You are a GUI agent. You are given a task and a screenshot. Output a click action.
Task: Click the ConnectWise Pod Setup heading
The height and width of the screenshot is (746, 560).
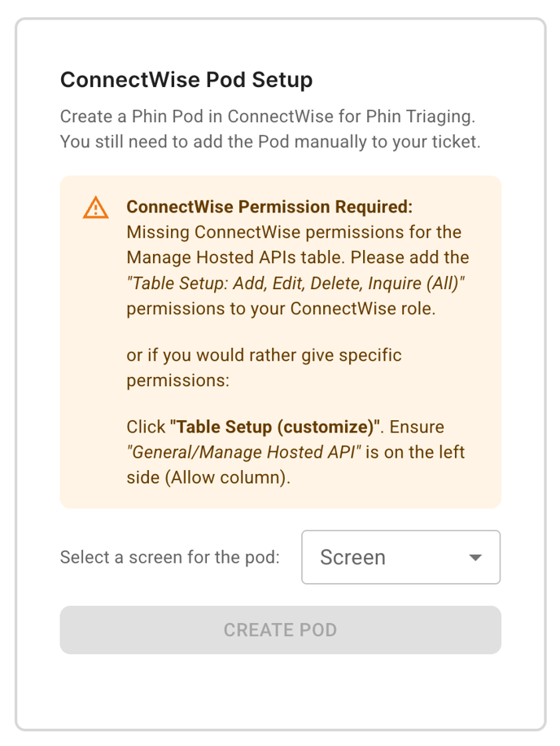pyautogui.click(x=186, y=80)
